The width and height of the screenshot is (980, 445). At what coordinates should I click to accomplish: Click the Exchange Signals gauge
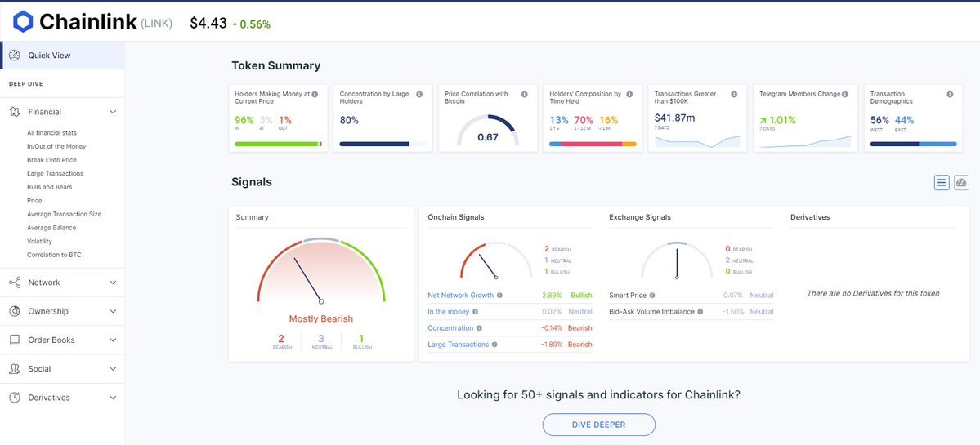point(677,260)
